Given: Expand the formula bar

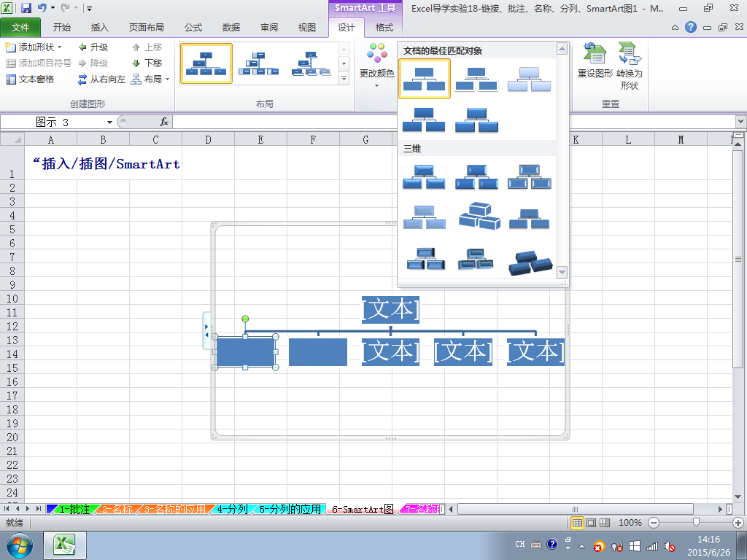Looking at the screenshot, I should [741, 122].
